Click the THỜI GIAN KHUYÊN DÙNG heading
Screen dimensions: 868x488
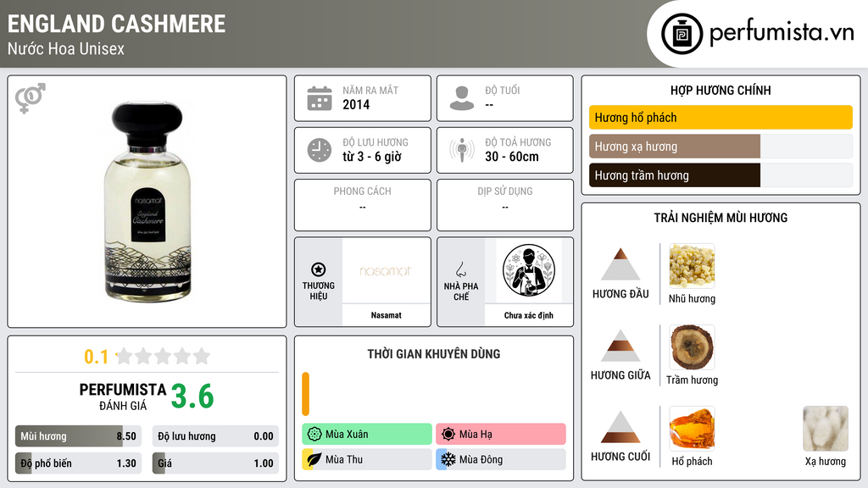pos(434,354)
